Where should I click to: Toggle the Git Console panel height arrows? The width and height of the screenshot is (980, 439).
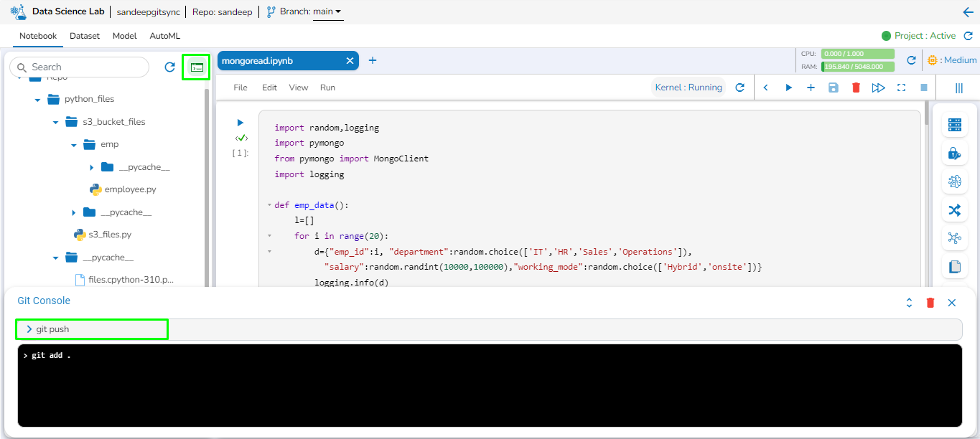tap(909, 303)
